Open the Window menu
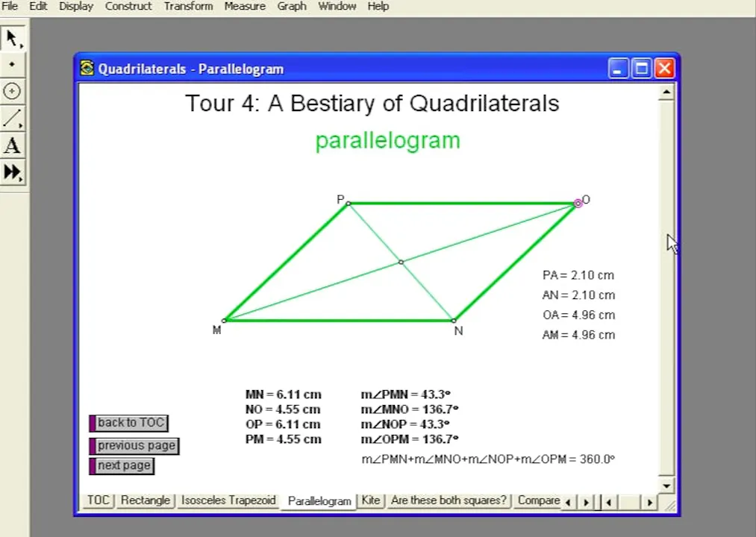This screenshot has width=756, height=537. click(x=337, y=6)
